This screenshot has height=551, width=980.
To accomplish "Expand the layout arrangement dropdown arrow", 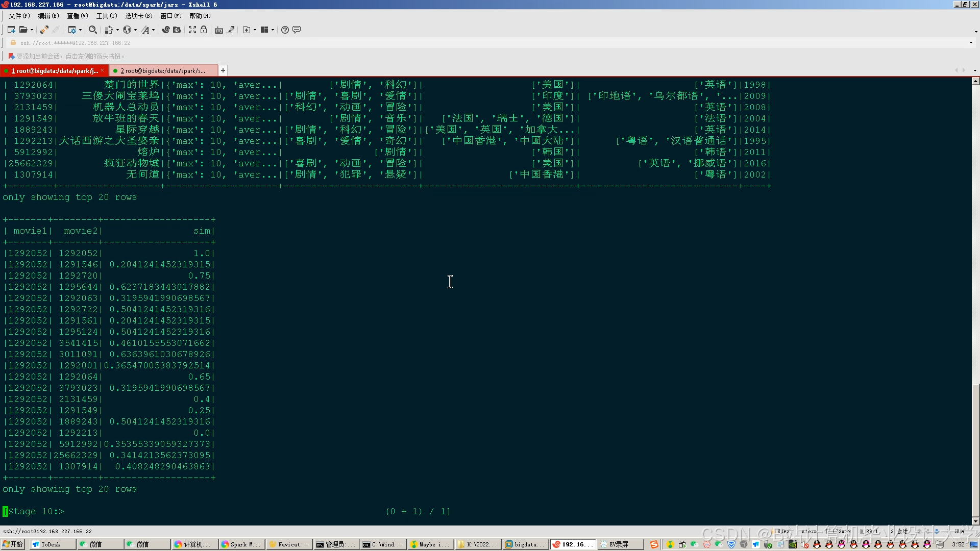I will coord(273,30).
